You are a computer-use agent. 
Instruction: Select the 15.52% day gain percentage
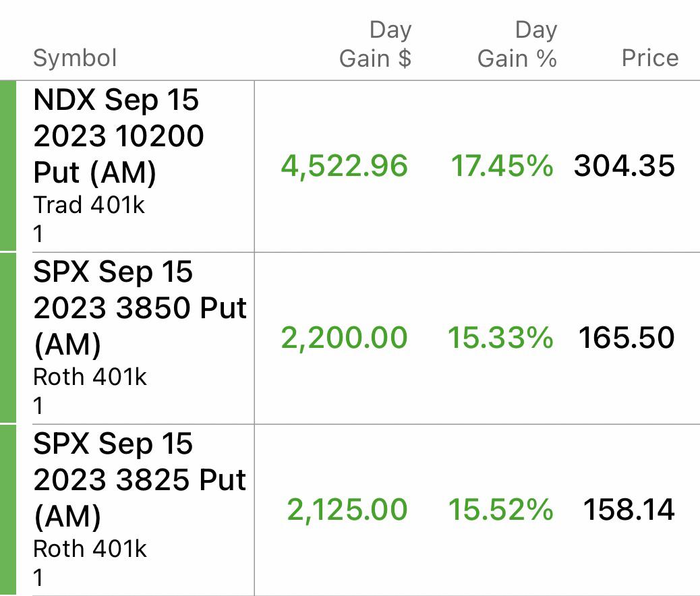pos(500,510)
